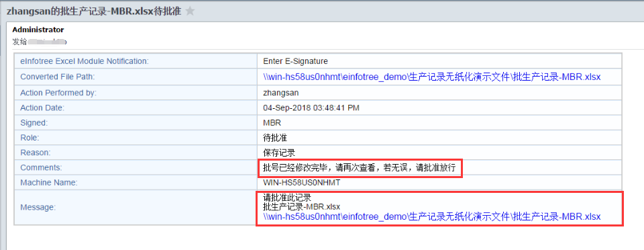This screenshot has height=250, width=644.
Task: Star the email with the star icon
Action: [190, 11]
